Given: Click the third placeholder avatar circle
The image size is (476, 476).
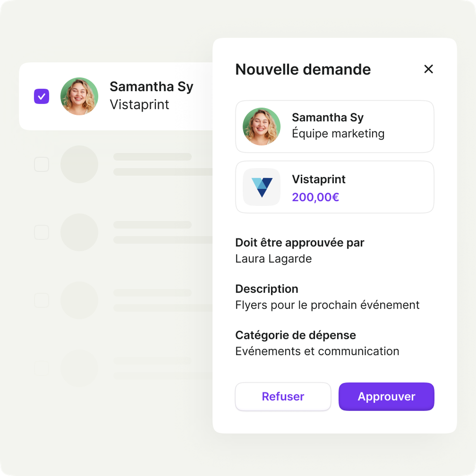Looking at the screenshot, I should 79,232.
